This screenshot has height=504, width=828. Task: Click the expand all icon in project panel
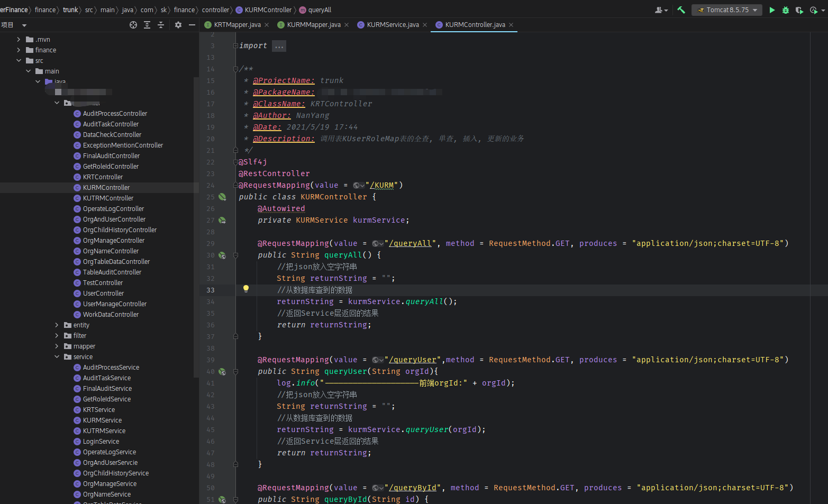point(147,25)
